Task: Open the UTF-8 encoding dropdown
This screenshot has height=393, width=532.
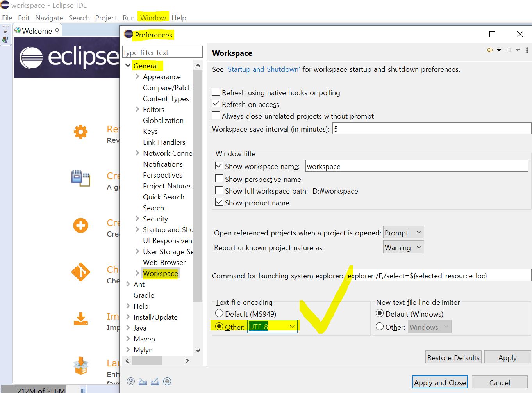Action: [x=292, y=327]
